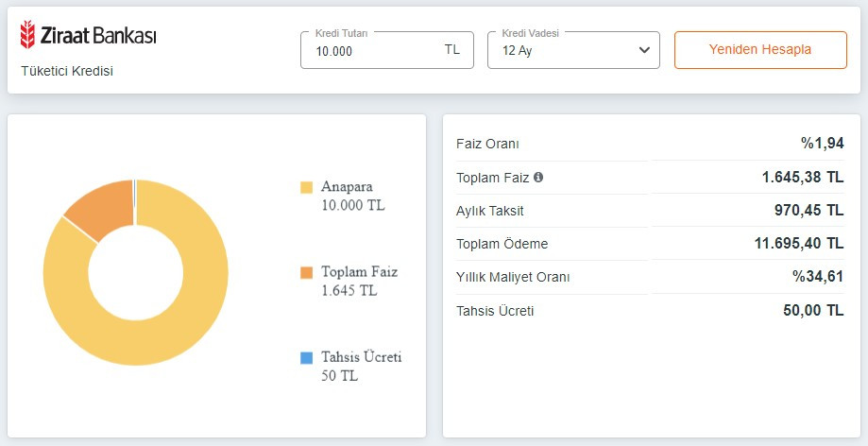
Task: Expand the chevron arrow next to 12 Ay
Action: (644, 50)
